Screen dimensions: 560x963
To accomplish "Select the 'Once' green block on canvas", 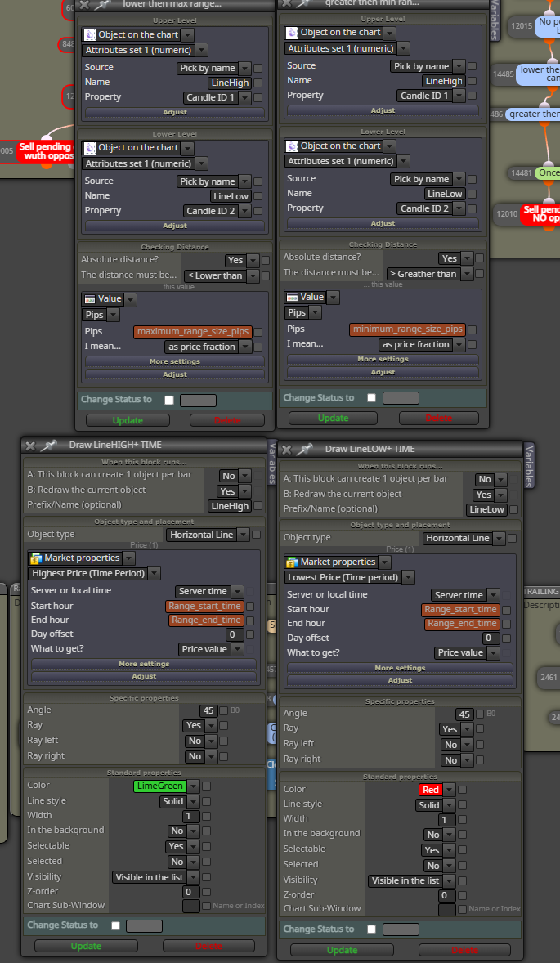I will click(x=547, y=173).
